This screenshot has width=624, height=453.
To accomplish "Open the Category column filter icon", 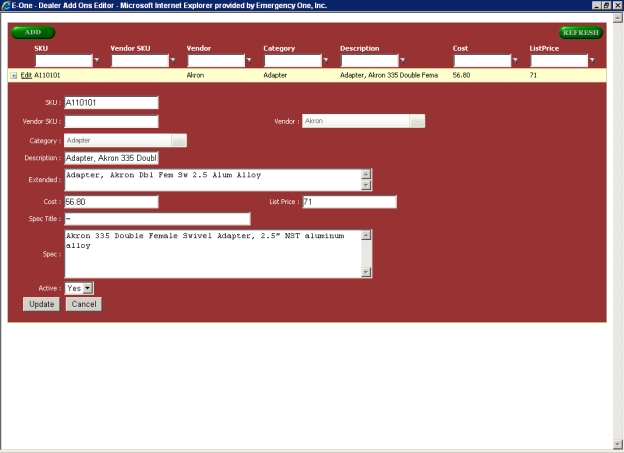I will coord(326,61).
